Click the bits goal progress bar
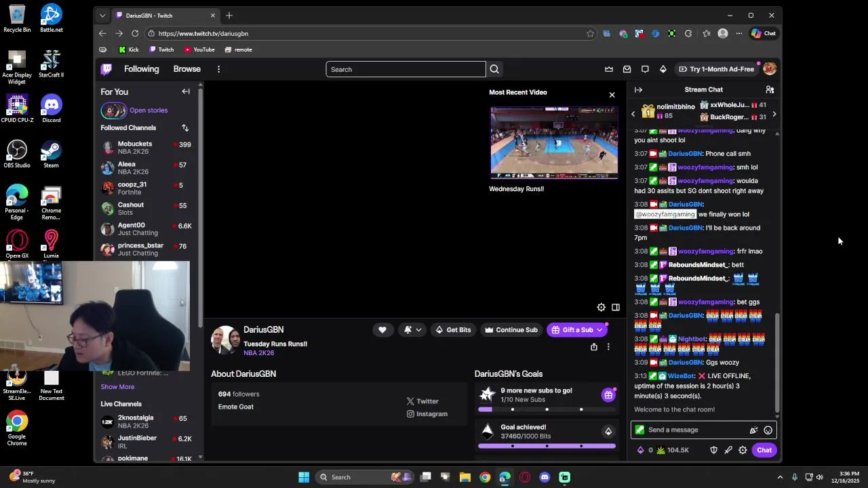The width and height of the screenshot is (868, 488). point(547,446)
